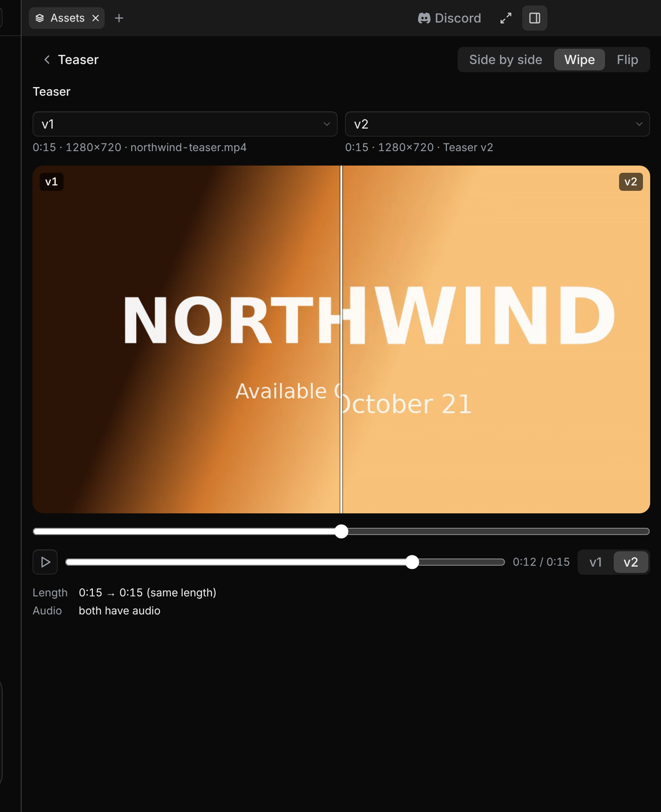Select Wipe comparison mode

click(x=579, y=60)
